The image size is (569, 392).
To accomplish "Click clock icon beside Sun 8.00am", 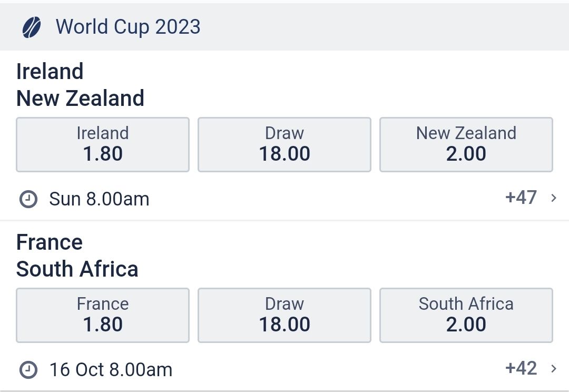I will [28, 199].
